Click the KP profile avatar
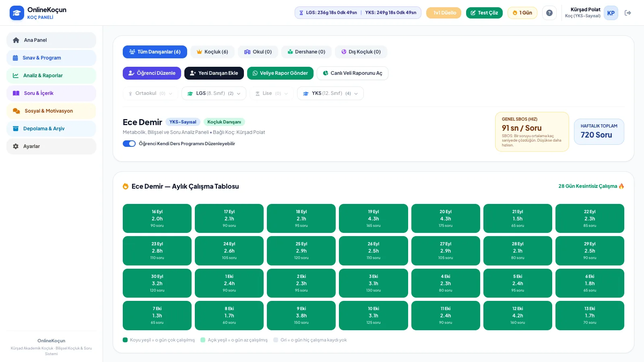 click(611, 13)
